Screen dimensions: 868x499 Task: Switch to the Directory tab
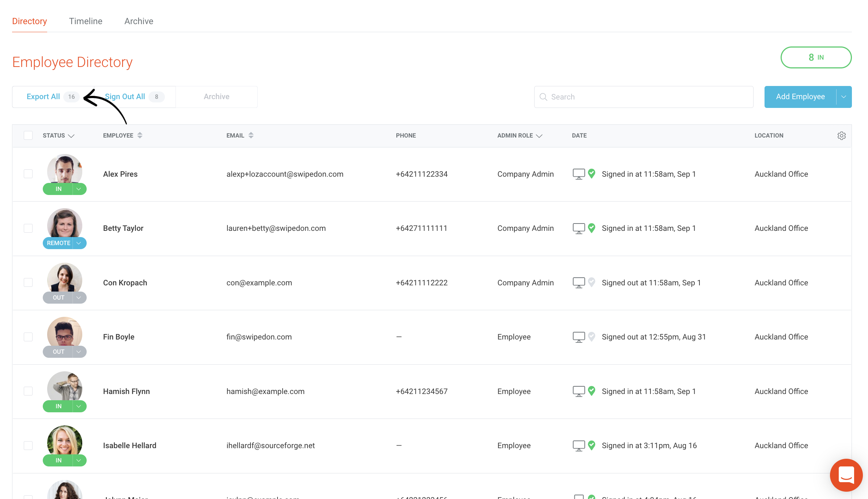pyautogui.click(x=30, y=21)
